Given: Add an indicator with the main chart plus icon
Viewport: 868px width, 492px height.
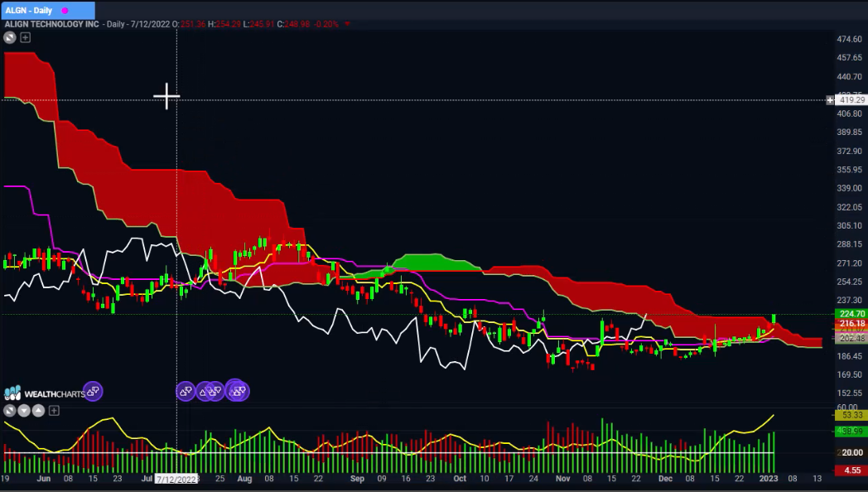Looking at the screenshot, I should 26,37.
